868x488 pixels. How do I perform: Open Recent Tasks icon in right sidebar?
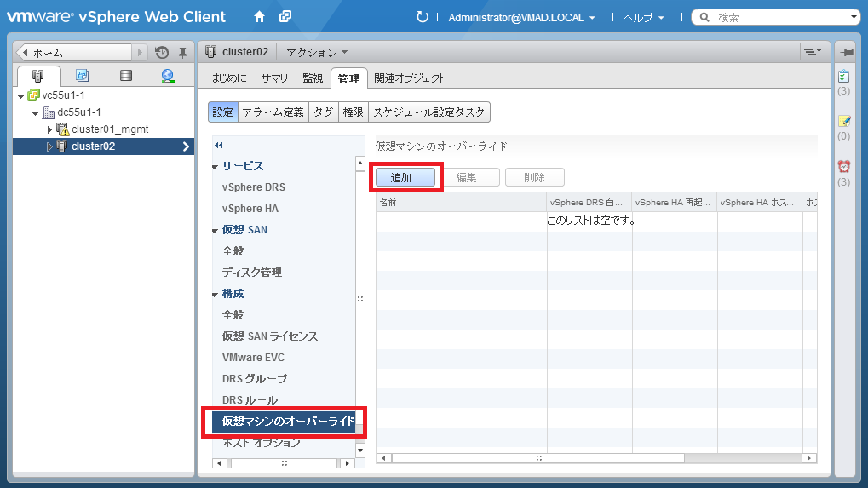click(x=843, y=77)
